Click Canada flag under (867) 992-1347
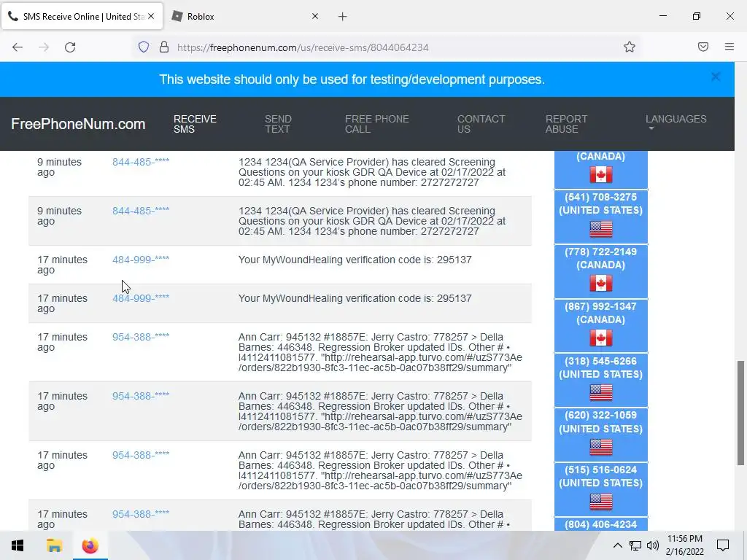 point(601,338)
